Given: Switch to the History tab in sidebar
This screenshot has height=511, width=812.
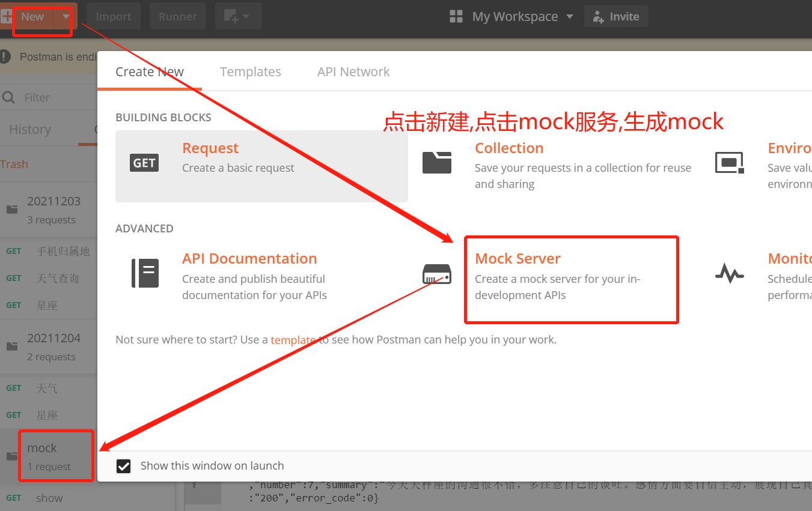Looking at the screenshot, I should (x=29, y=130).
